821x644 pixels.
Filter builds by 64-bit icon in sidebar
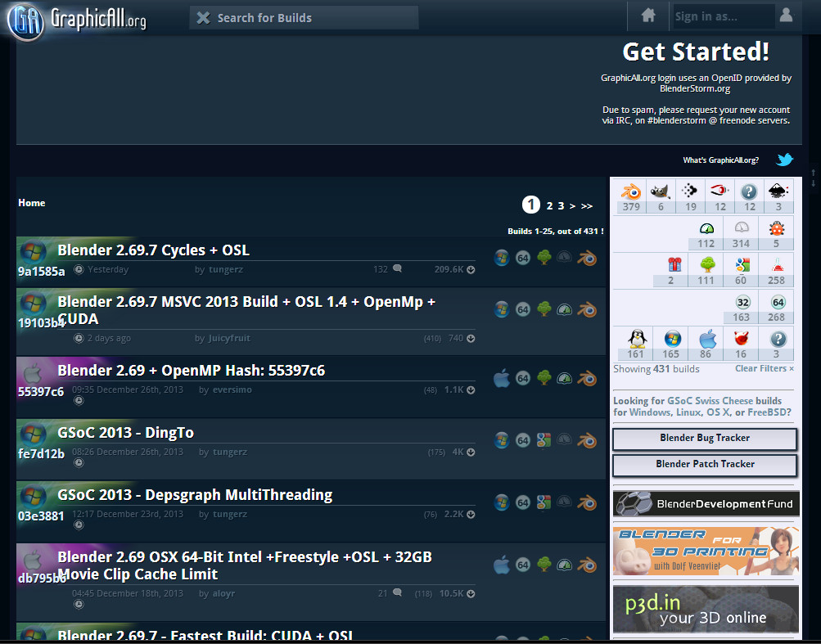(778, 302)
